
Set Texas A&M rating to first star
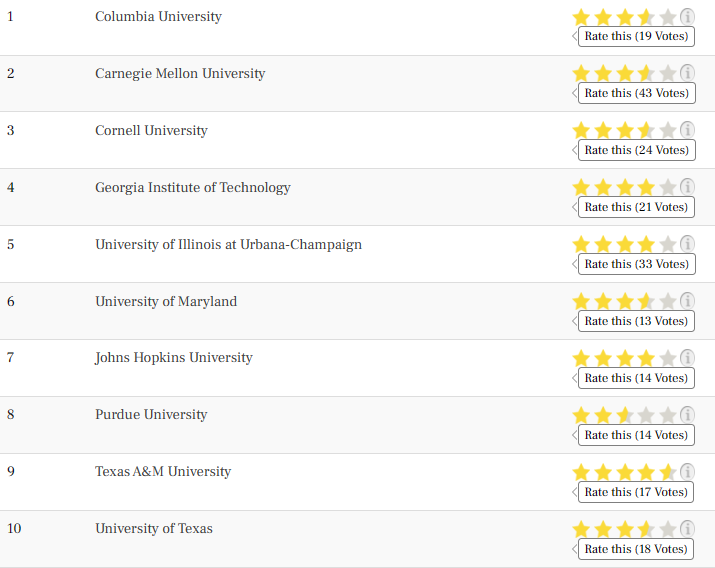coord(581,472)
